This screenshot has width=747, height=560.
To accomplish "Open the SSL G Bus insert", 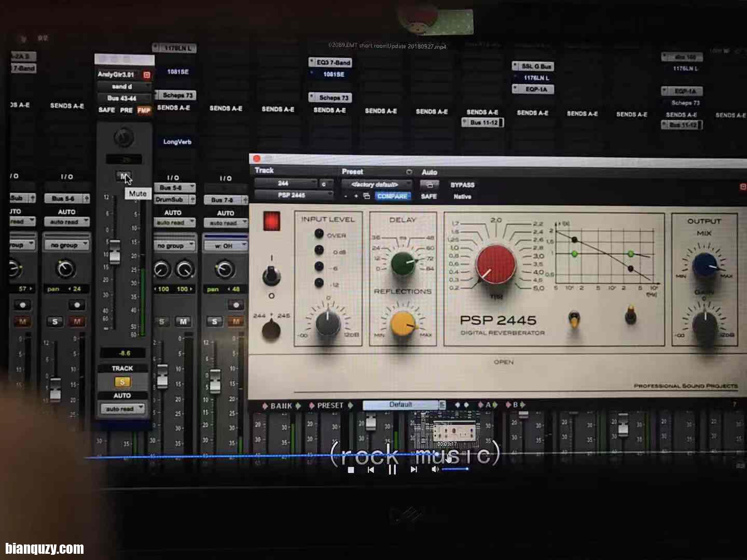I will tap(533, 66).
